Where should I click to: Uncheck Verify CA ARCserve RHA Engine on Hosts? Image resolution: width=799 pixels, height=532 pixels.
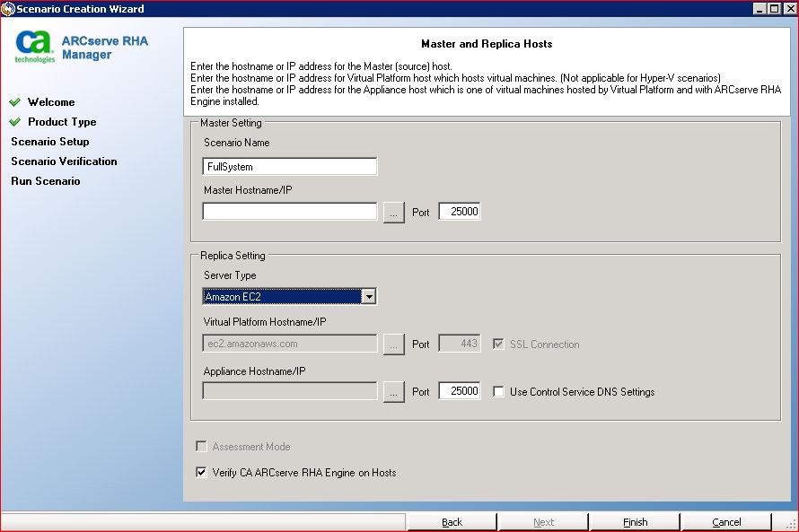click(x=201, y=472)
